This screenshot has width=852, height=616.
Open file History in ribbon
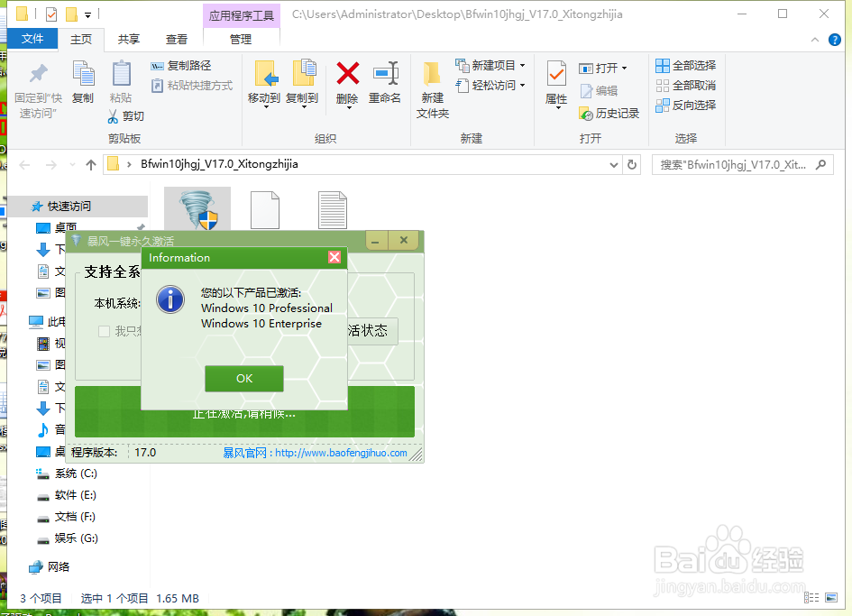point(609,113)
